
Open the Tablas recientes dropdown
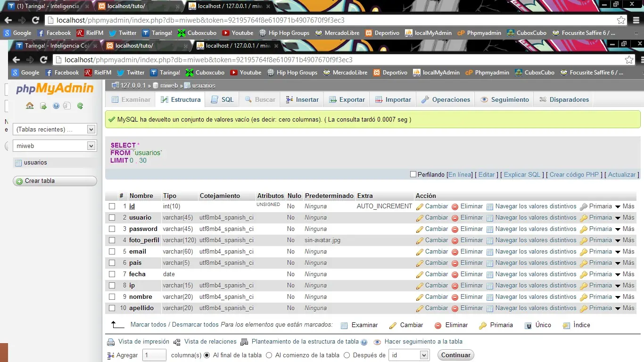point(55,130)
